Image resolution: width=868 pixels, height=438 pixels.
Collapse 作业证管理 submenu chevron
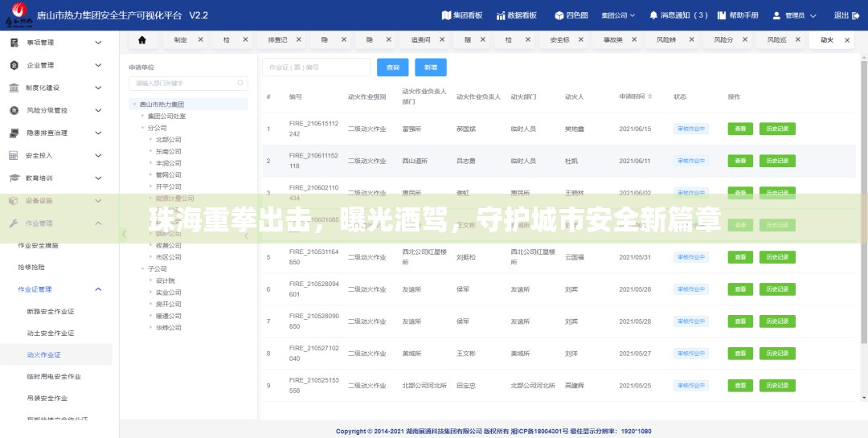click(x=99, y=289)
